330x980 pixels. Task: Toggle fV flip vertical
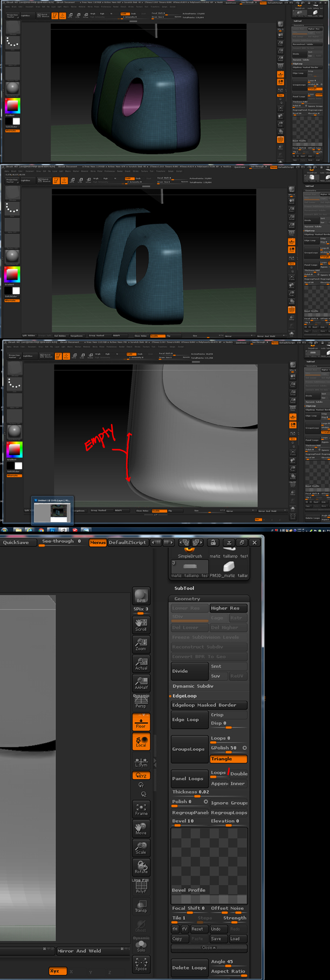coord(184,929)
